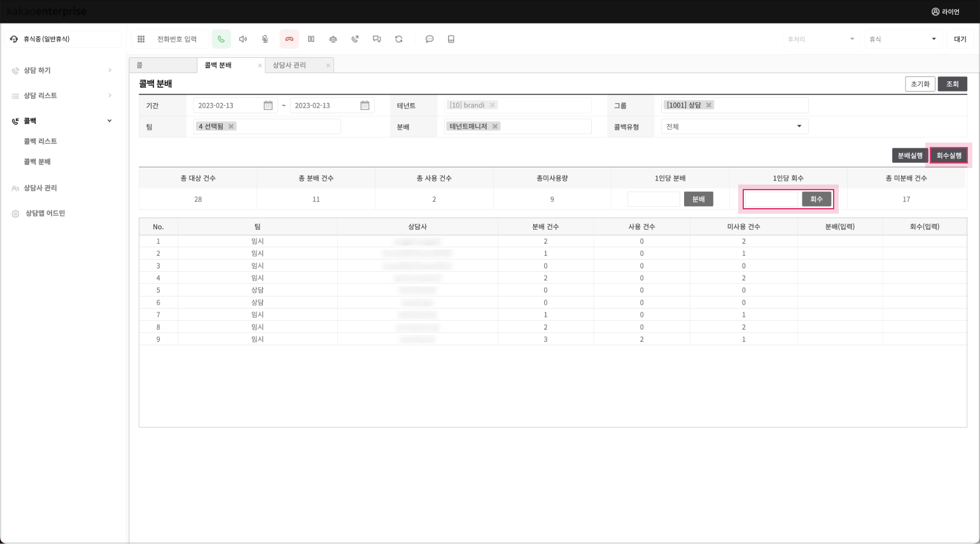Click the call transfer icon

point(355,39)
